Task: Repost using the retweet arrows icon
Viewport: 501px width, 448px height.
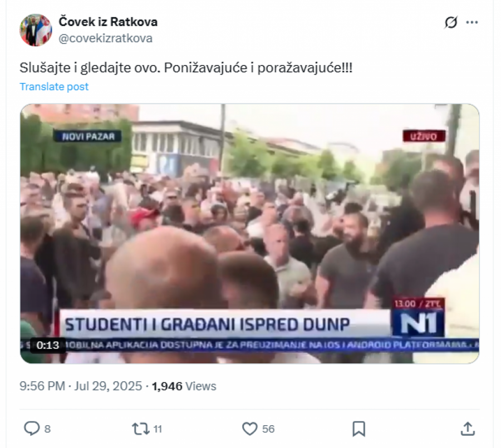Action: pos(141,429)
